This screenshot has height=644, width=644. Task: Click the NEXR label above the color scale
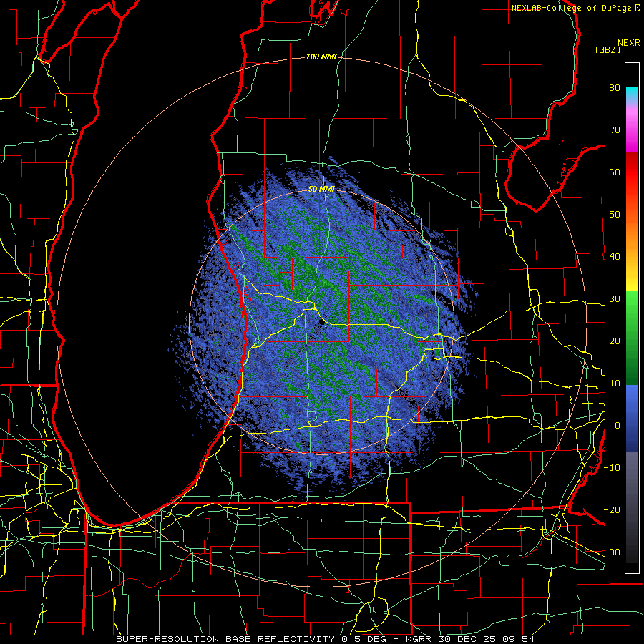tap(629, 43)
